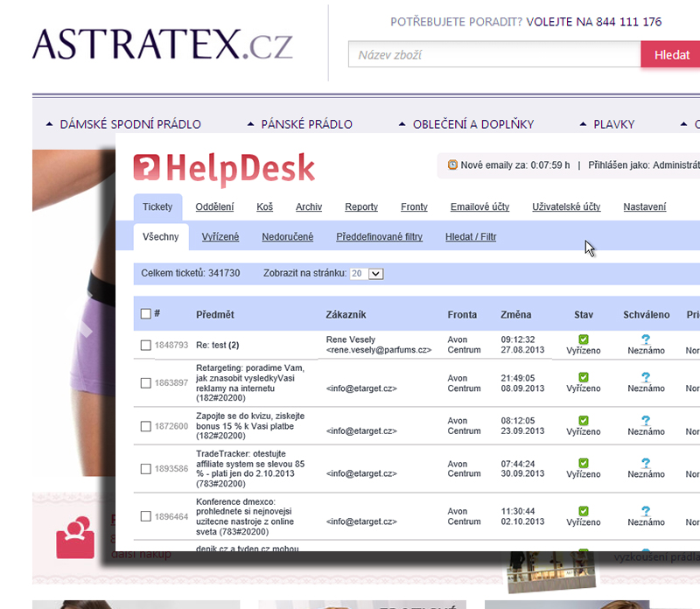700x609 pixels.
Task: Click the pink user group icon on Astratex page
Action: [x=75, y=537]
